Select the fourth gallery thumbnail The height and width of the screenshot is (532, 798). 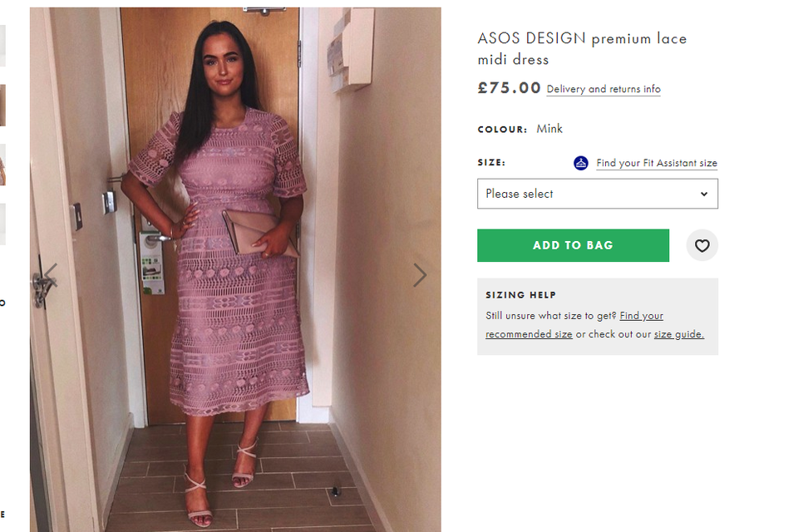click(2, 224)
